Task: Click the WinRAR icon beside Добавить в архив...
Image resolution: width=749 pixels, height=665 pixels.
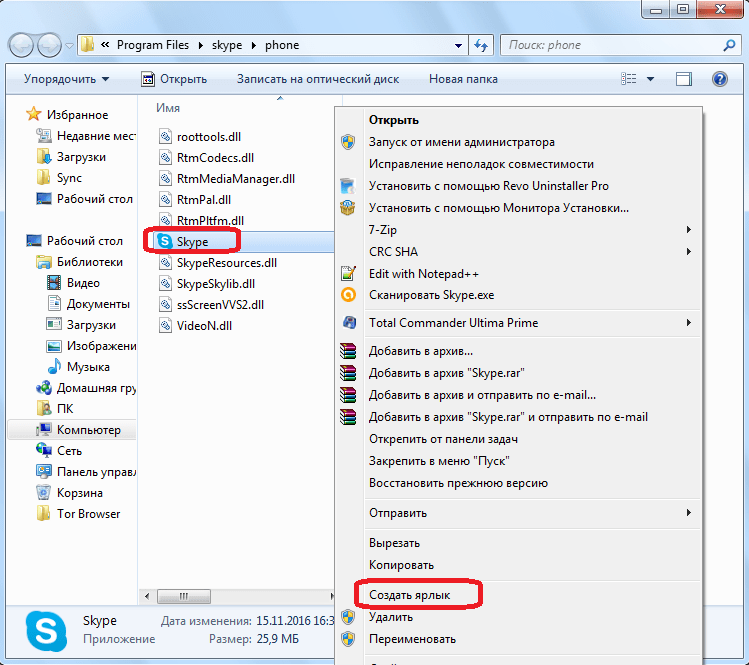Action: (x=348, y=351)
